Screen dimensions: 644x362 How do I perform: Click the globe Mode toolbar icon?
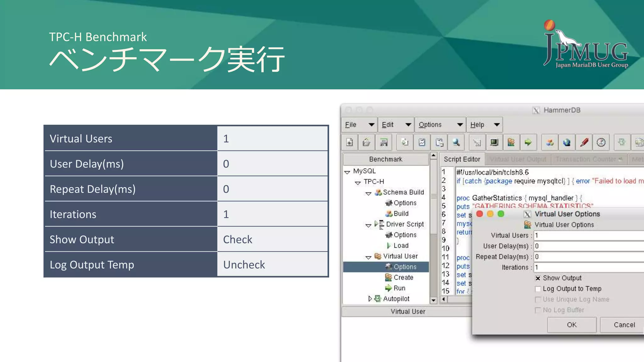tap(567, 142)
